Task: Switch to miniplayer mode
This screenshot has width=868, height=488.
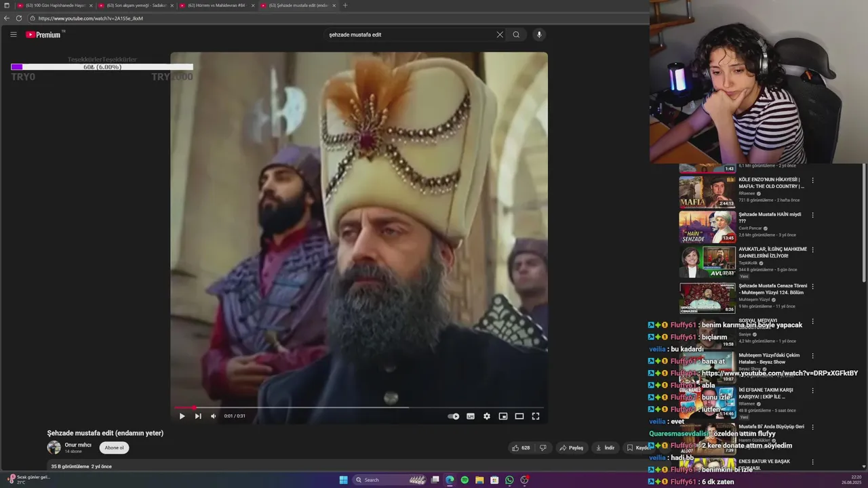Action: pyautogui.click(x=503, y=416)
